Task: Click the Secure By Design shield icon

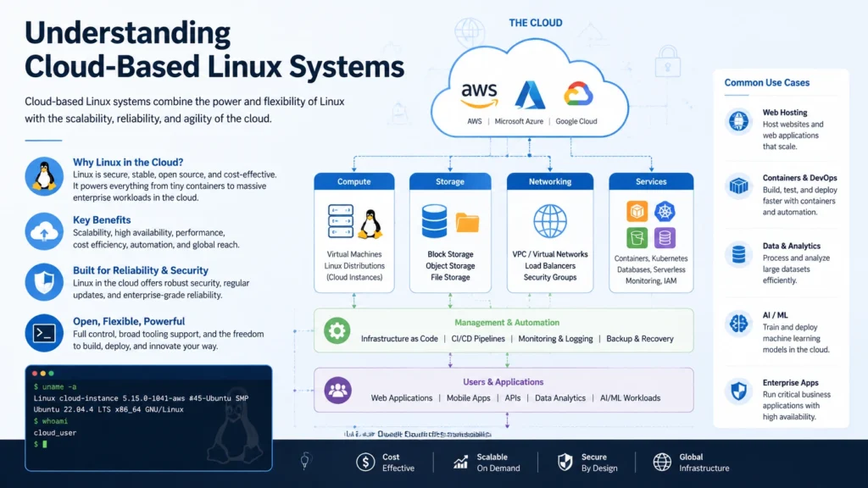Action: 565,462
